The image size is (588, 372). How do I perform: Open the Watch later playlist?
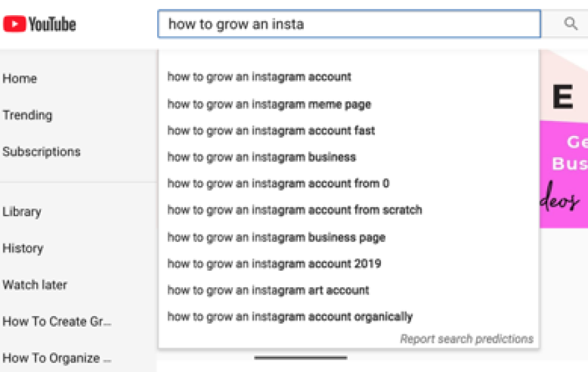35,285
